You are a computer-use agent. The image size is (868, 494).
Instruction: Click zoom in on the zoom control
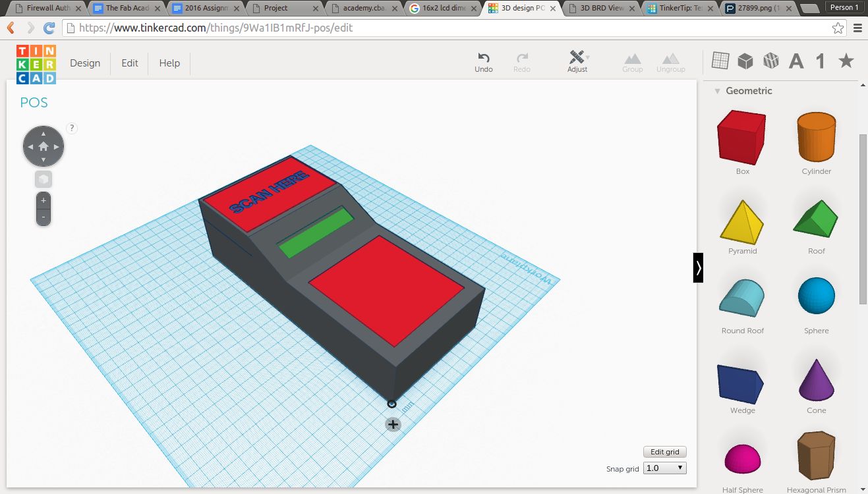click(x=43, y=201)
